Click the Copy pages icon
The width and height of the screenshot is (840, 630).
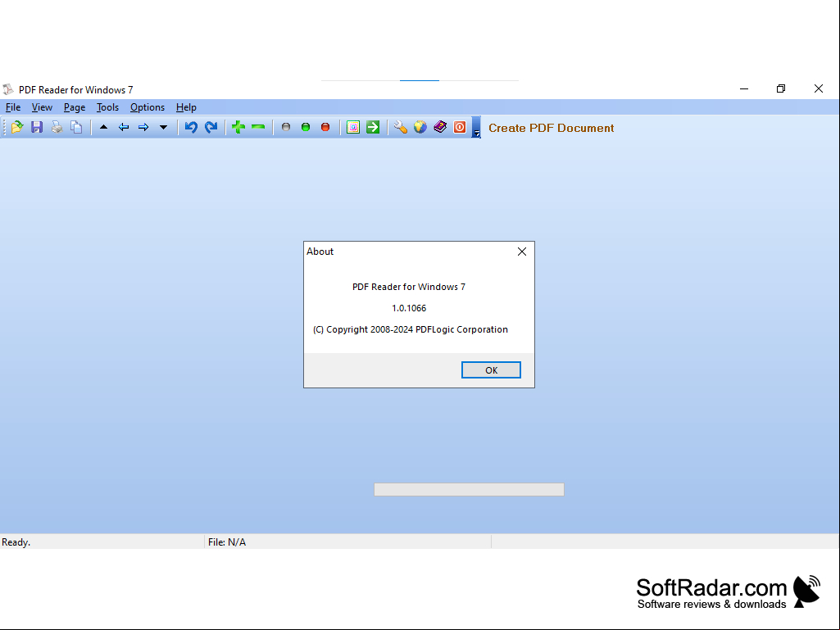76,128
